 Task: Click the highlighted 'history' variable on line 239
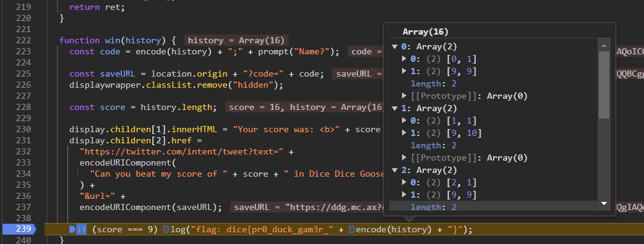coord(409,229)
